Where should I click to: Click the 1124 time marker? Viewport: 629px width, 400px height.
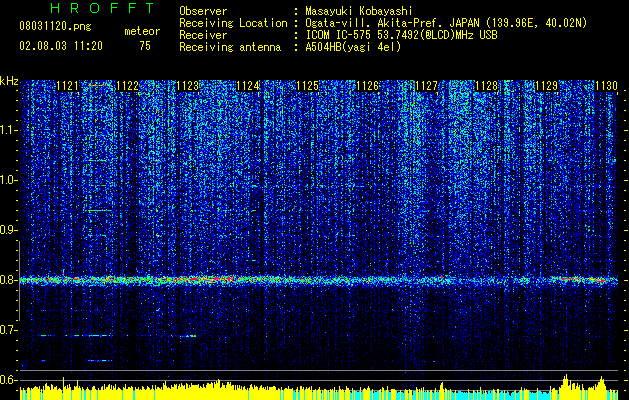tap(248, 85)
